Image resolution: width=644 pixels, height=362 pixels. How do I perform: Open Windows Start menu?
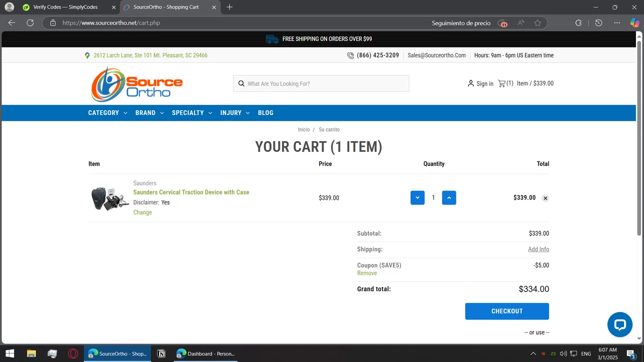pyautogui.click(x=9, y=353)
